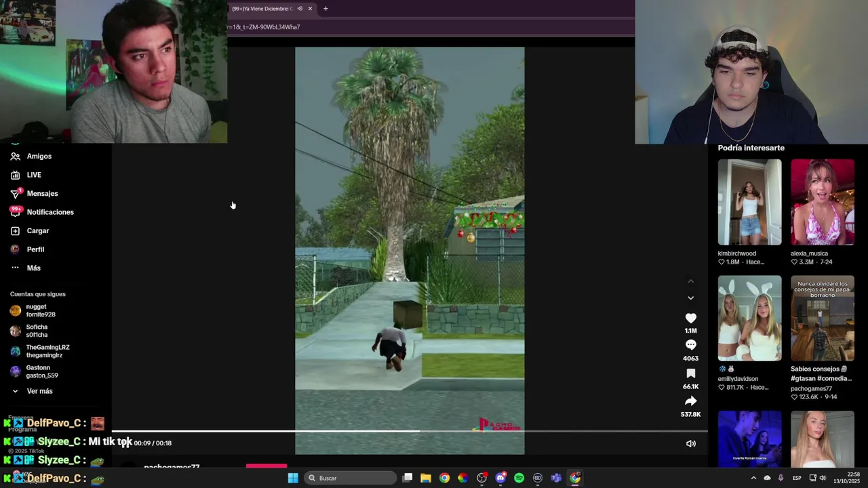Open the emilydavidson suggested video thumbnail

pyautogui.click(x=749, y=318)
